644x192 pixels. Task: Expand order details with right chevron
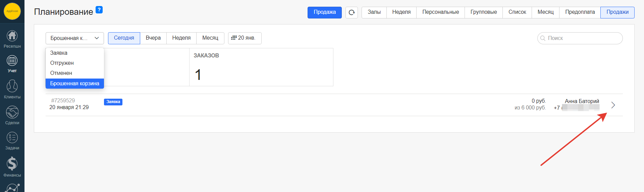(613, 105)
